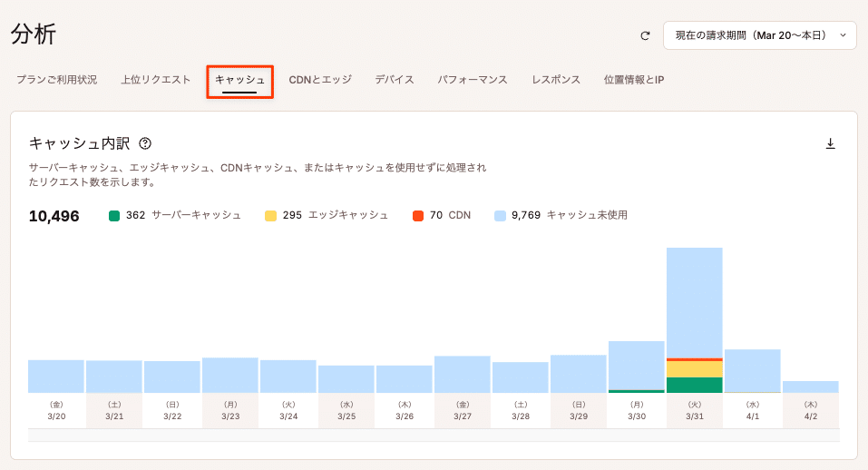Screen dimensions: 868x470
Task: Click the キャッシュ内訳 card title
Action: pos(79,143)
